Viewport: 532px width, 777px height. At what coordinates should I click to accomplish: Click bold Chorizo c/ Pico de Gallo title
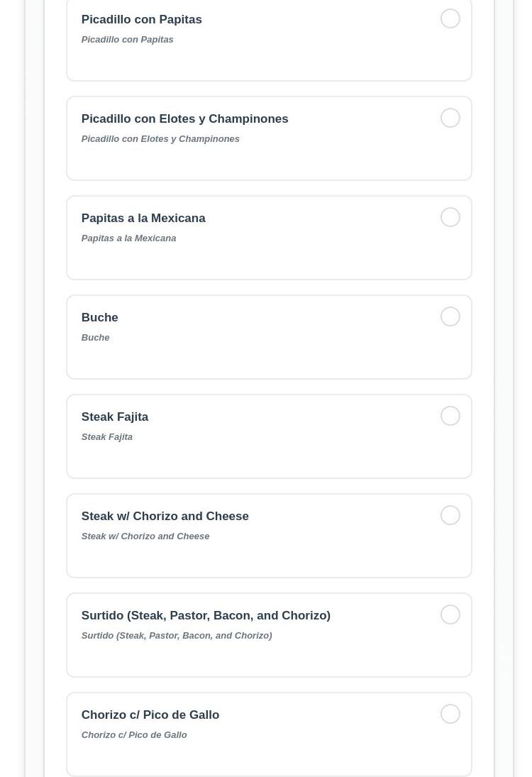[150, 715]
